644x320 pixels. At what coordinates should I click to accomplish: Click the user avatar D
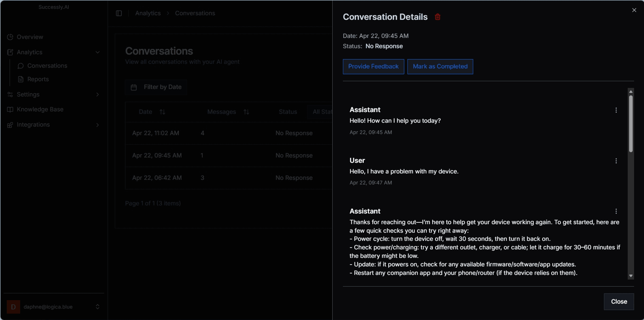click(x=13, y=307)
